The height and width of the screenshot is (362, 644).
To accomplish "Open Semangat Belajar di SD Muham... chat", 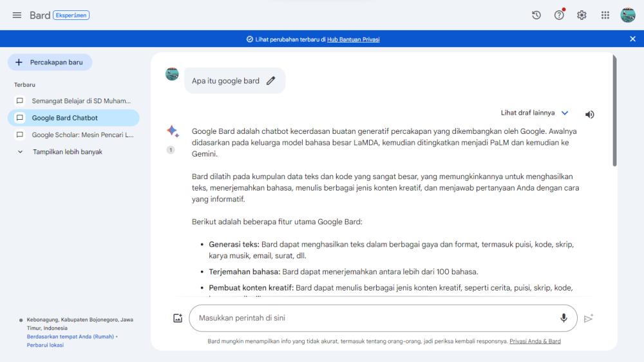I will (x=73, y=100).
